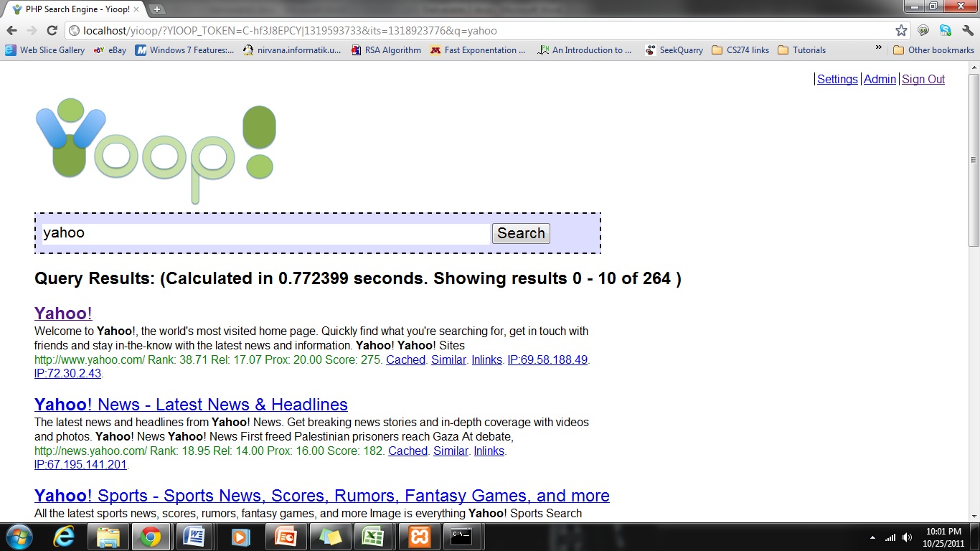This screenshot has height=551, width=980.
Task: Show hidden system tray icons
Action: tap(872, 537)
